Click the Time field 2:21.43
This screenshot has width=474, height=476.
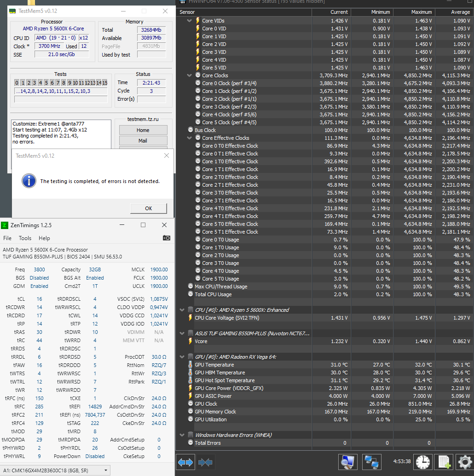(x=151, y=83)
